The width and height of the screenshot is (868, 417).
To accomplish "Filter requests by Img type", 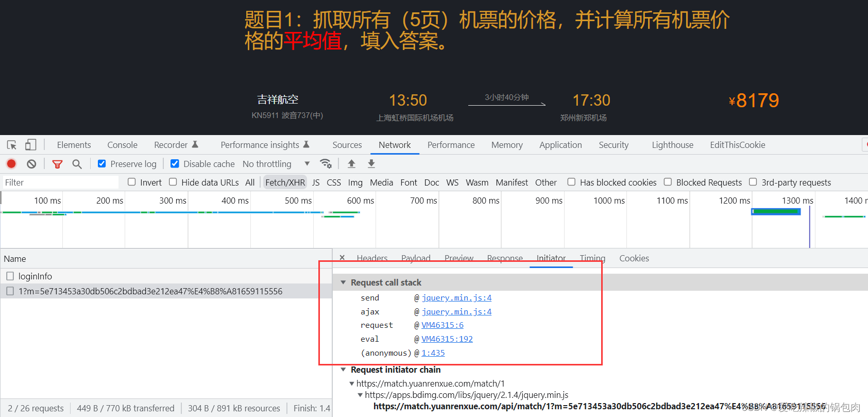I will click(x=355, y=182).
